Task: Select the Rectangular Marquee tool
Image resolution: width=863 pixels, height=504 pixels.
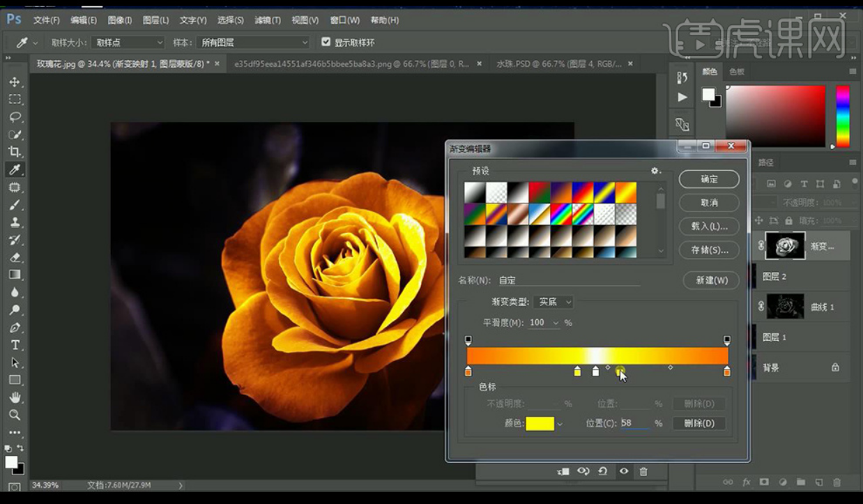Action: [x=15, y=99]
